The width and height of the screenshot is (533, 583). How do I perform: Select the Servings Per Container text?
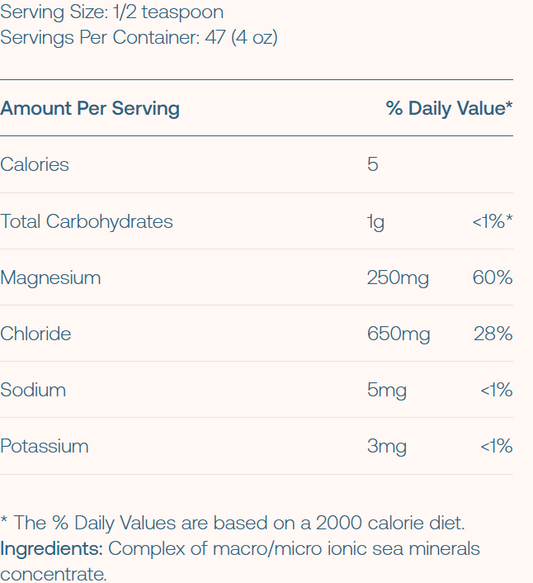[x=139, y=38]
